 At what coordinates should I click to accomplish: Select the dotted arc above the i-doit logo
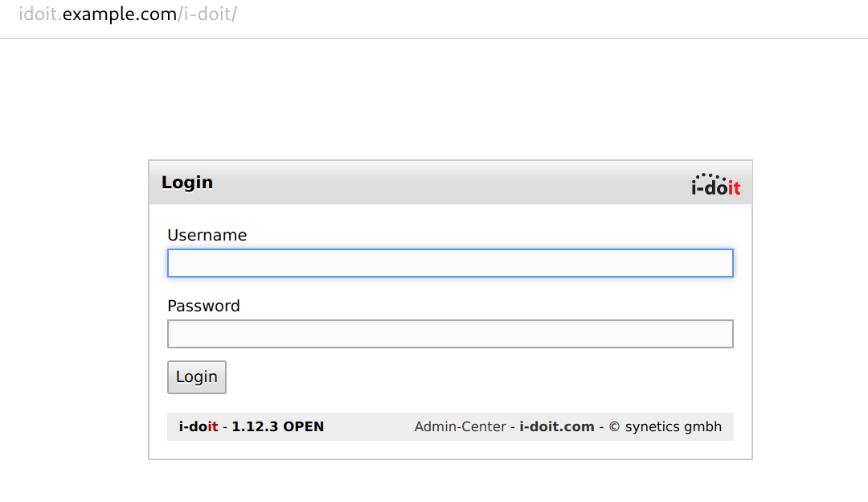click(707, 176)
